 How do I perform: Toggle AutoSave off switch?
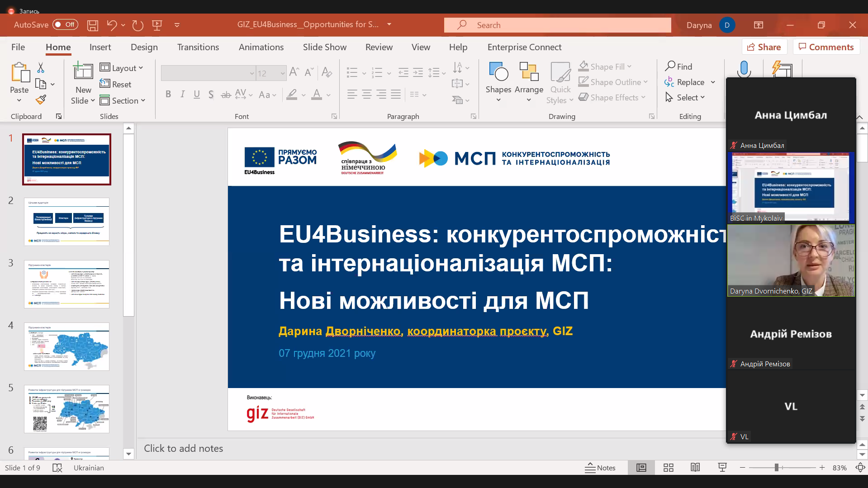point(65,24)
